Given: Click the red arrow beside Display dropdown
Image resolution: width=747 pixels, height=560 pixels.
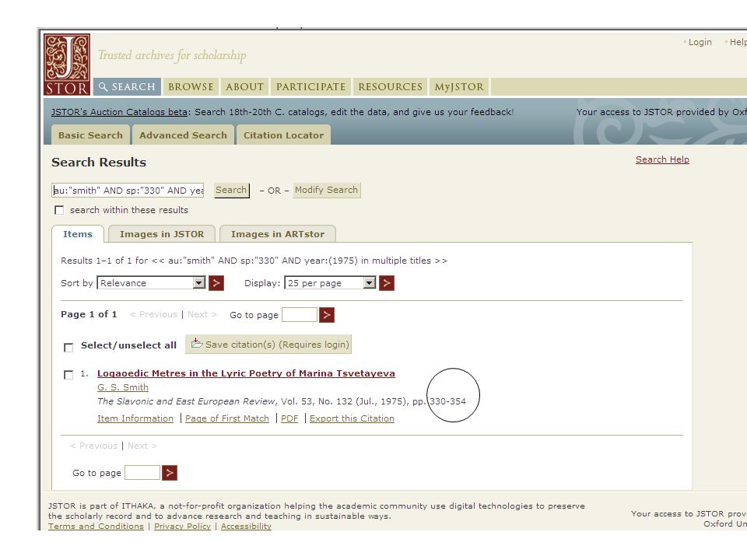Looking at the screenshot, I should (x=387, y=283).
